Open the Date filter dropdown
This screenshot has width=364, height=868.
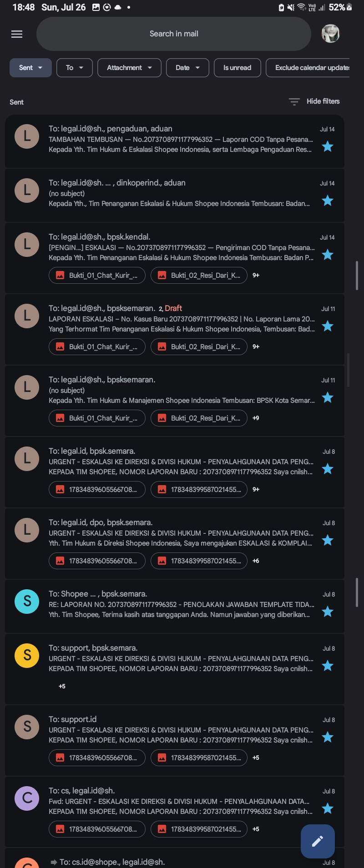pyautogui.click(x=187, y=68)
